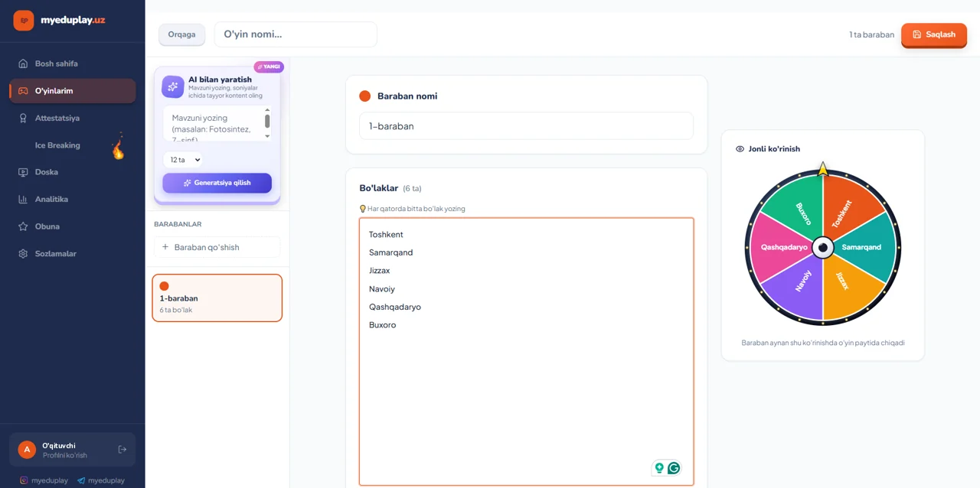
Task: Click Generatsiya qilish button
Action: [x=217, y=183]
